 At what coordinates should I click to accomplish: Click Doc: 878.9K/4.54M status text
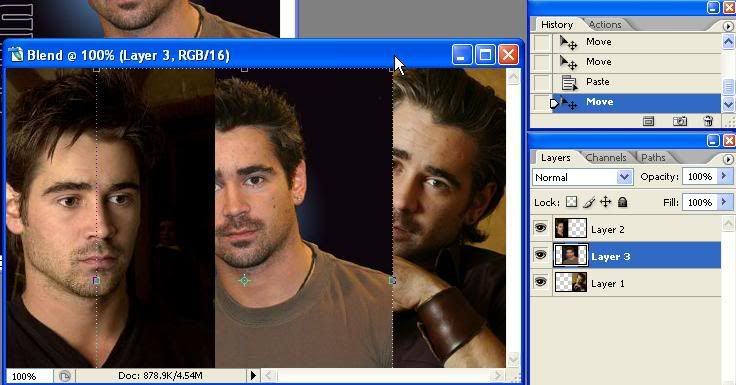point(160,376)
